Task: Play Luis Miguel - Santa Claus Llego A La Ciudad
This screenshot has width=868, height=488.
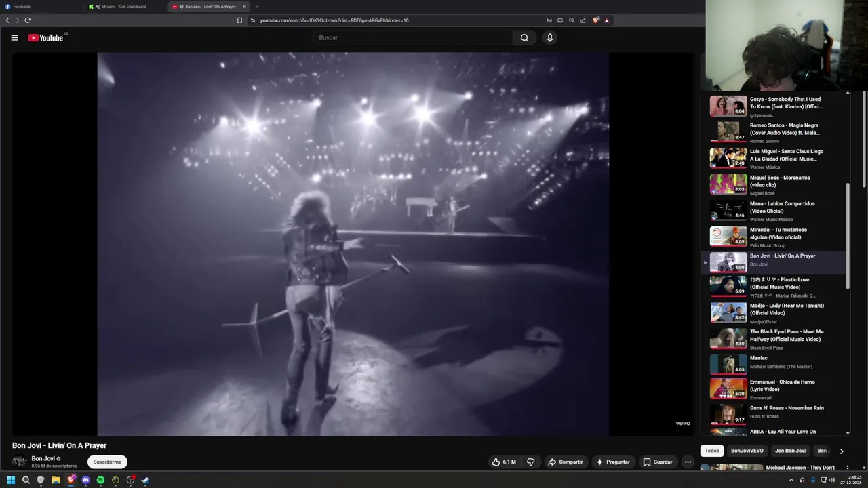Action: pos(773,158)
